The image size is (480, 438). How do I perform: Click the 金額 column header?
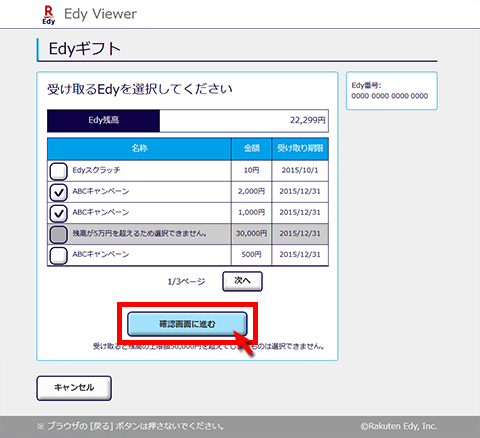click(252, 149)
